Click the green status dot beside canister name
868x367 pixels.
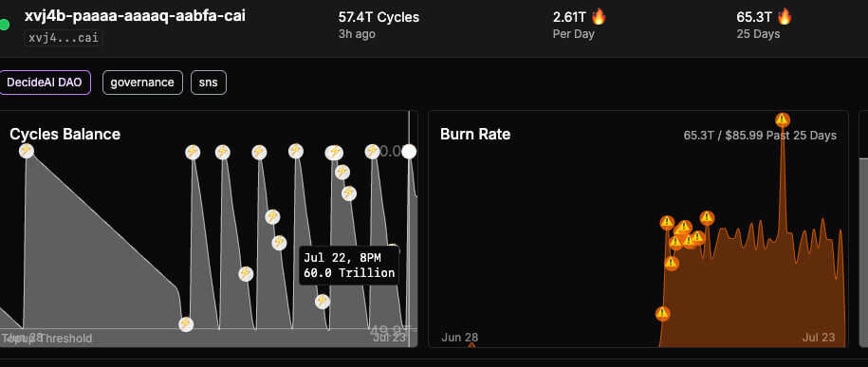click(x=4, y=25)
